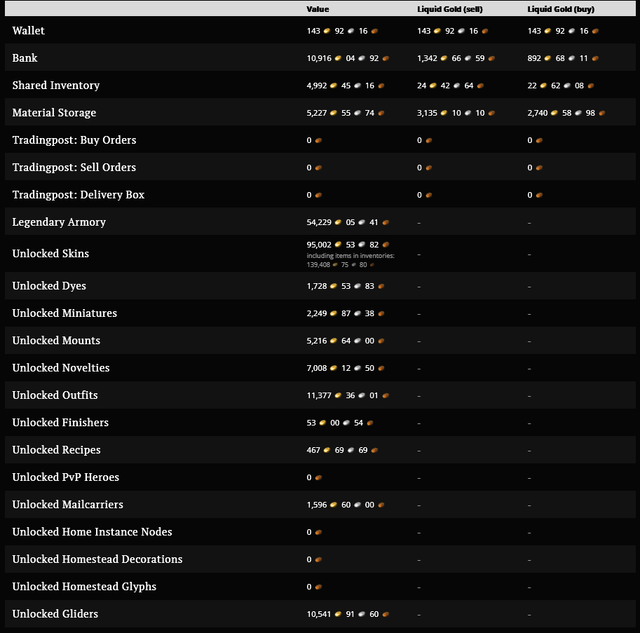Select the Unlocked Recipes row label
Screen dimensions: 640x633
(x=56, y=450)
